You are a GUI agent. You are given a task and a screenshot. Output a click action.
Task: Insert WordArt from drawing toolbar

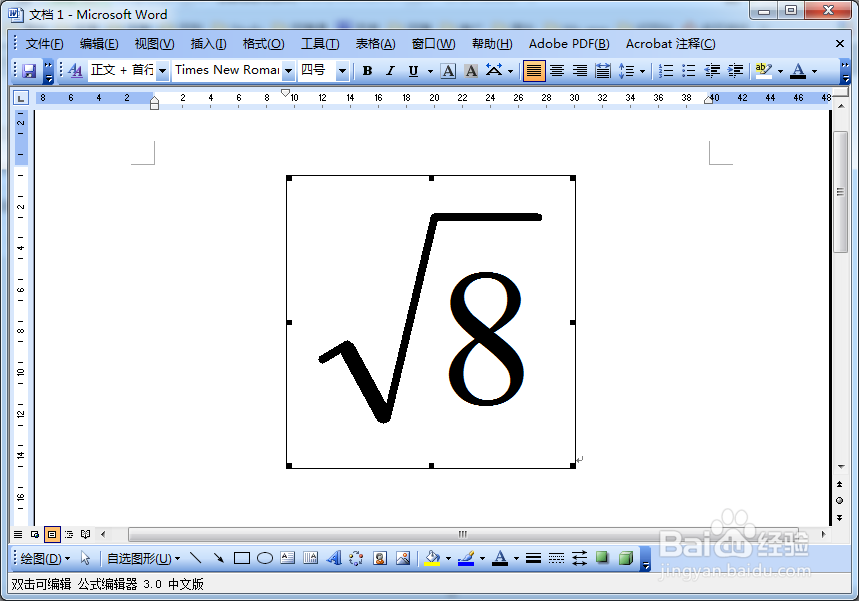[x=334, y=558]
